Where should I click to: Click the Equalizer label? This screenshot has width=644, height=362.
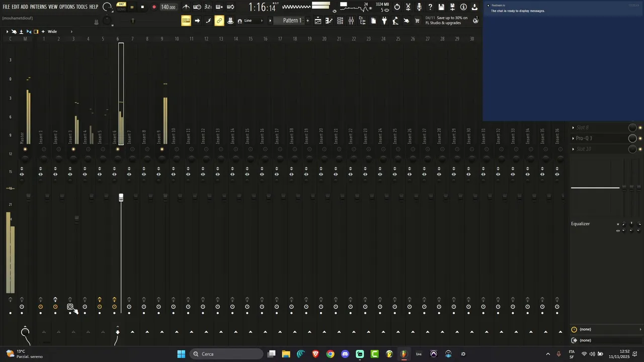(580, 224)
